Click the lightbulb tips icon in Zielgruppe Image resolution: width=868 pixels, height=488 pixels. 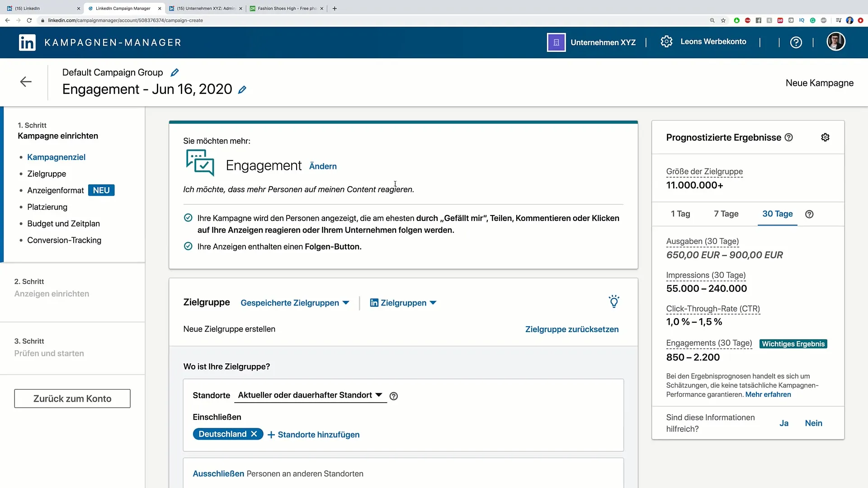[x=613, y=301]
